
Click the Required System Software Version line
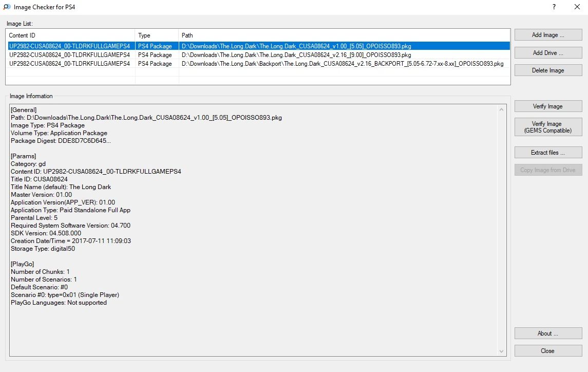point(70,225)
